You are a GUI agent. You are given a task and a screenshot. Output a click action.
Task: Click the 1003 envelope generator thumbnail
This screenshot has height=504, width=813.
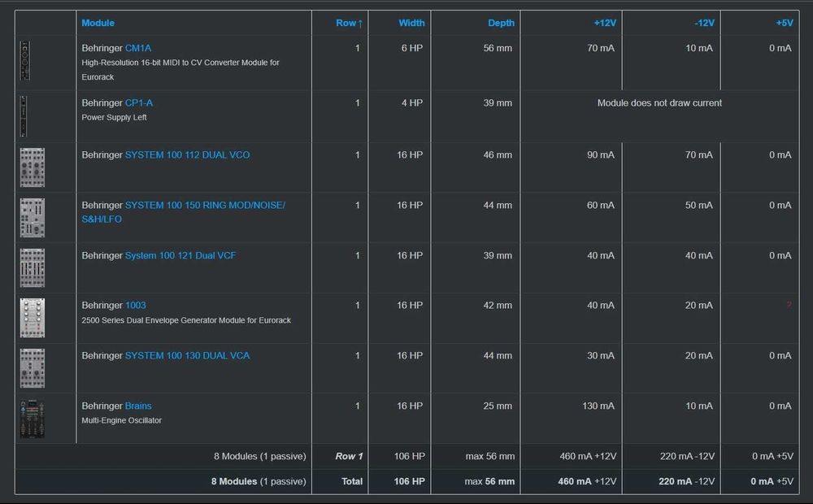(33, 318)
